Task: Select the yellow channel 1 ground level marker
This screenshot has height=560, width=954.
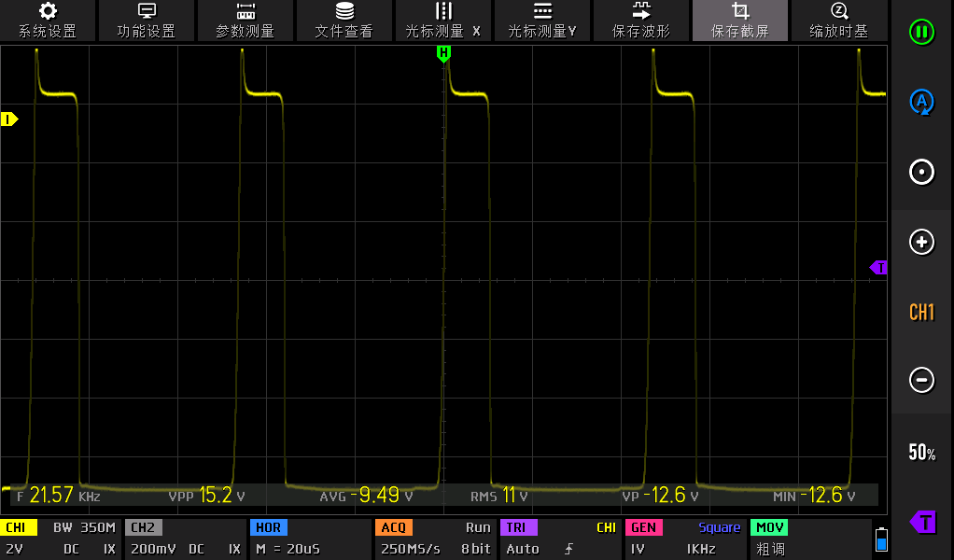Action: coord(9,119)
